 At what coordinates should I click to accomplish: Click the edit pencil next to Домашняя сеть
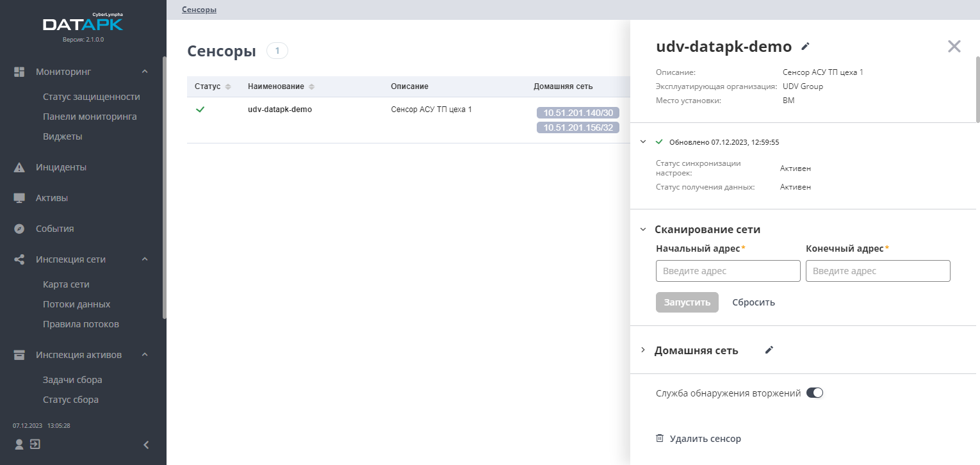pos(769,350)
